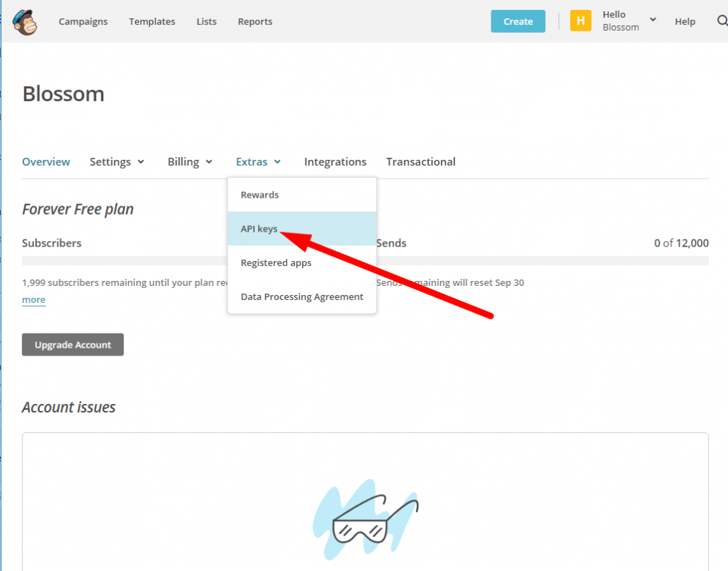This screenshot has height=571, width=728.
Task: Click the 'Forever Free plan' heading
Action: (77, 209)
